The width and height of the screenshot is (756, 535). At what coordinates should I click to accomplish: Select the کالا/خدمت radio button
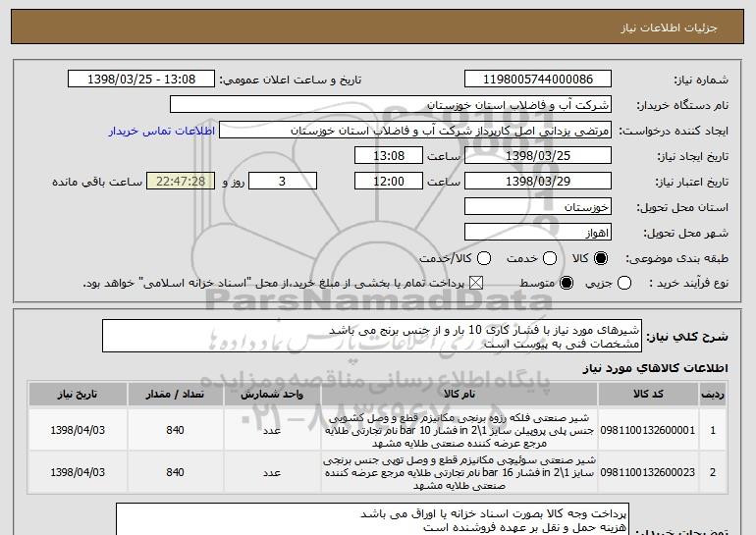pos(484,258)
